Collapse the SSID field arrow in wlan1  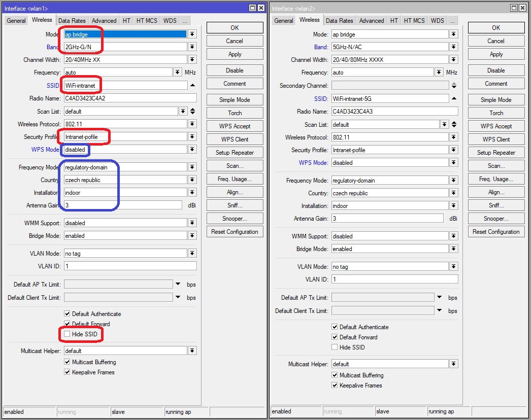[x=192, y=85]
